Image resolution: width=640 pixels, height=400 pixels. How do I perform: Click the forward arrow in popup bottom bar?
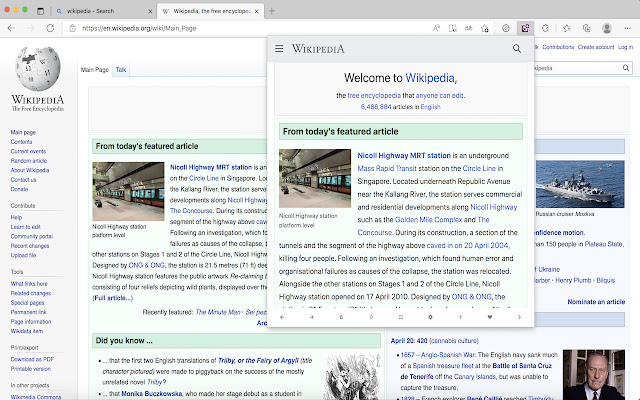[x=312, y=317]
